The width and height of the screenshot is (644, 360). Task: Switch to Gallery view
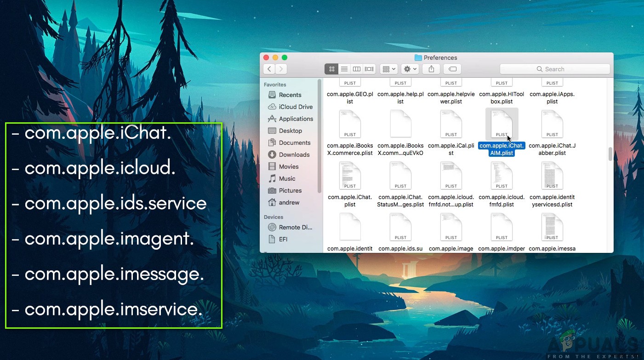(x=369, y=69)
